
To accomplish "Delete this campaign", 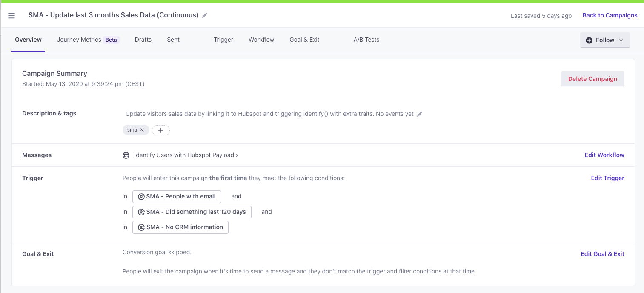I will click(592, 79).
